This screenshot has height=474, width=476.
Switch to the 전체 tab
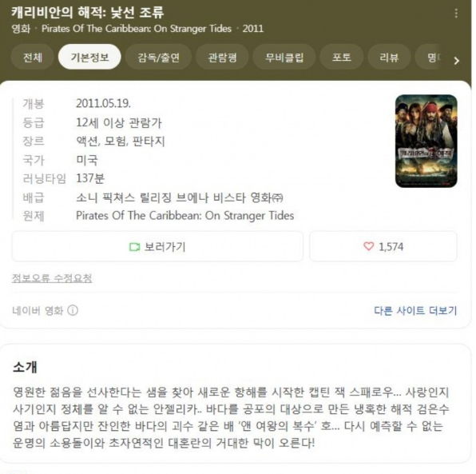(x=33, y=57)
